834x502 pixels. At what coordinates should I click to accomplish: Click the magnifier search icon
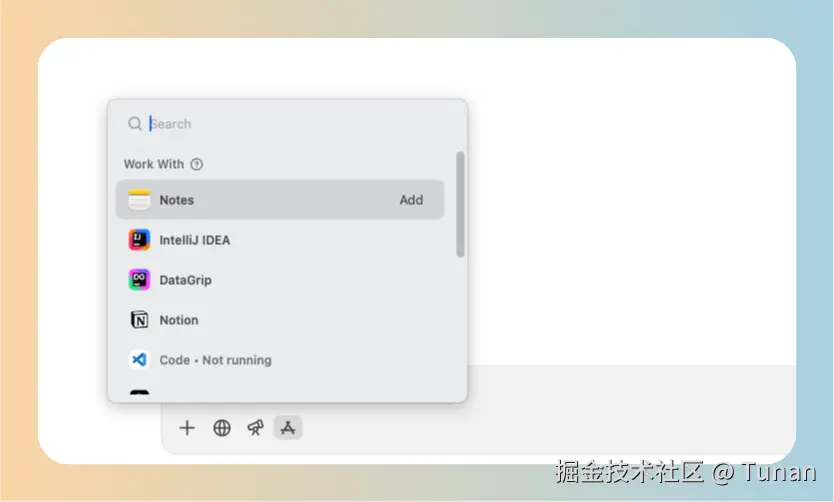[x=135, y=124]
